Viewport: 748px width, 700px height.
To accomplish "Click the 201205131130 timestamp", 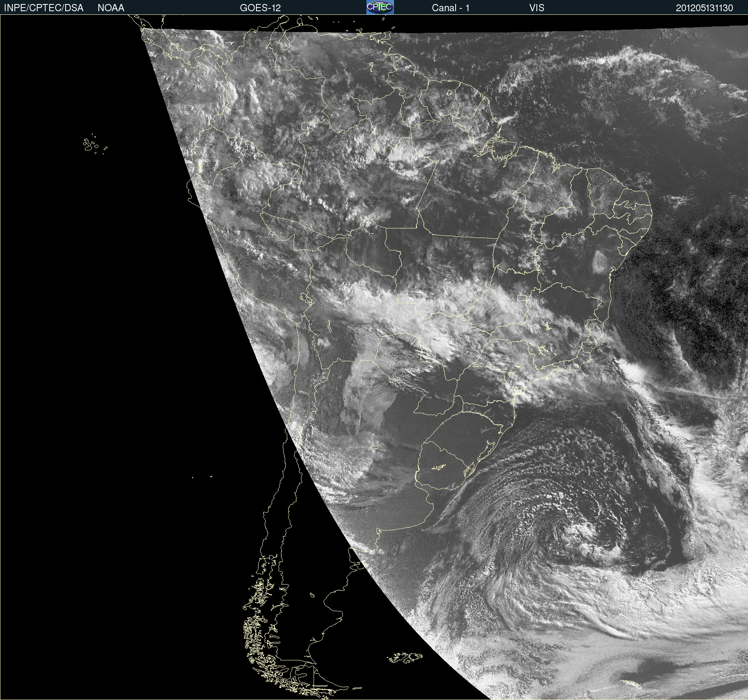I will tap(704, 8).
